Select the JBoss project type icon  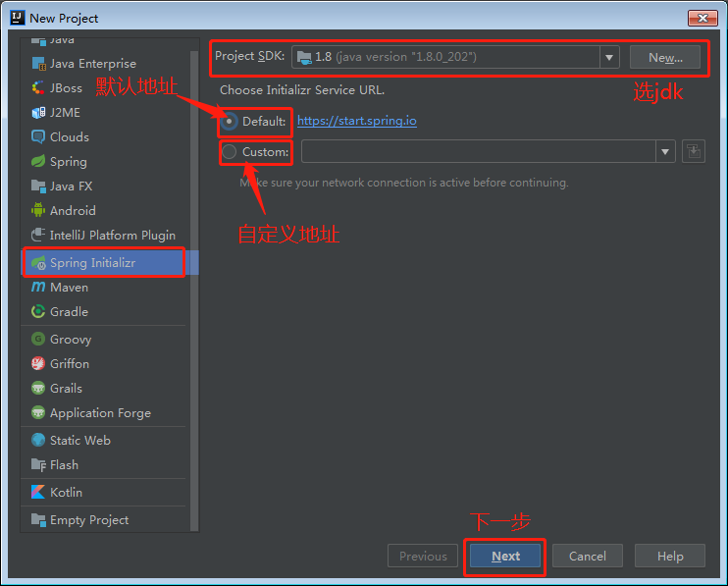pyautogui.click(x=38, y=87)
